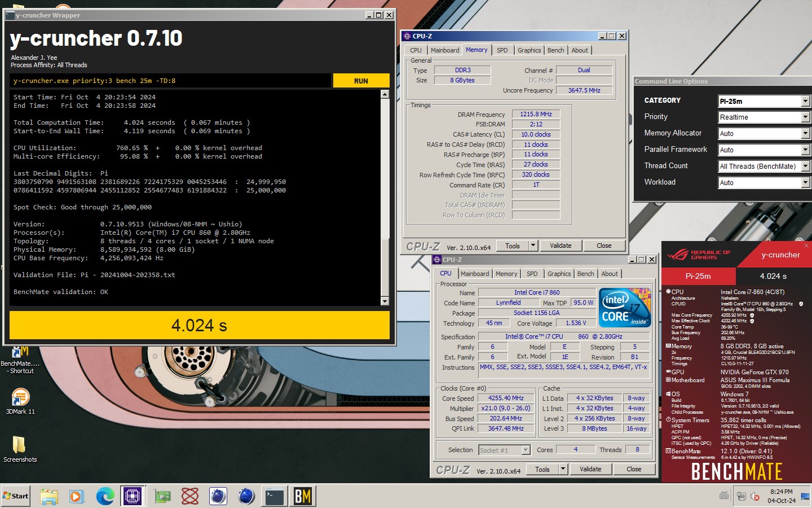Open Graphics tab in CPU-Z Memory window
The height and width of the screenshot is (508, 812).
pos(529,50)
